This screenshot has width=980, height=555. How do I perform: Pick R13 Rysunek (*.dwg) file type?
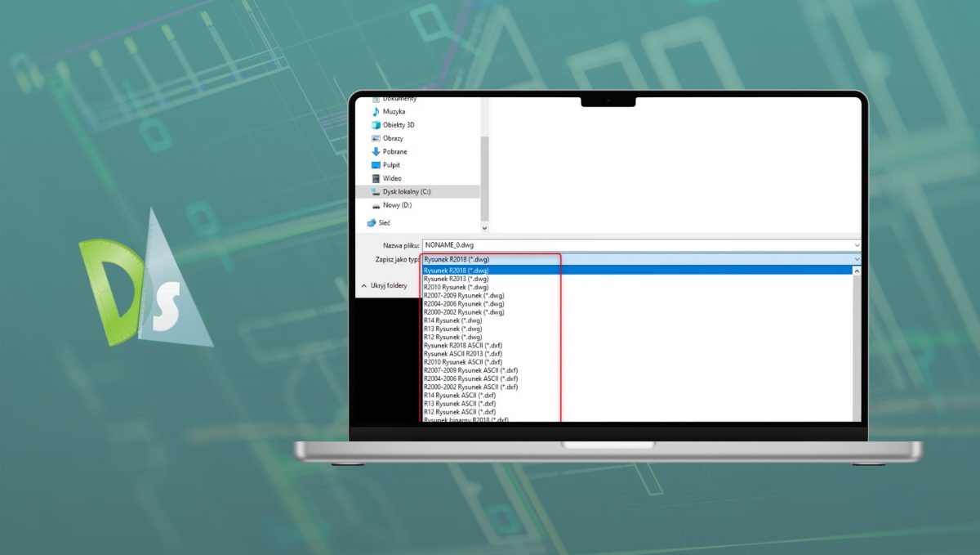pyautogui.click(x=452, y=329)
